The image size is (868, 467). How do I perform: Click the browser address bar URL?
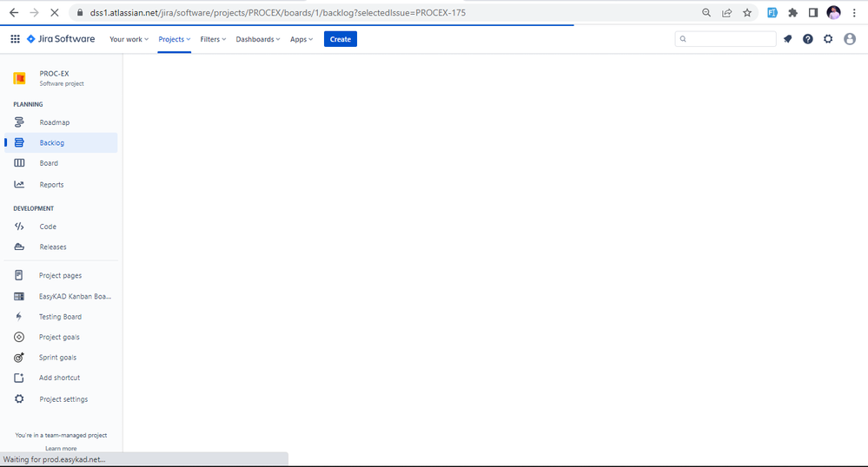click(278, 13)
